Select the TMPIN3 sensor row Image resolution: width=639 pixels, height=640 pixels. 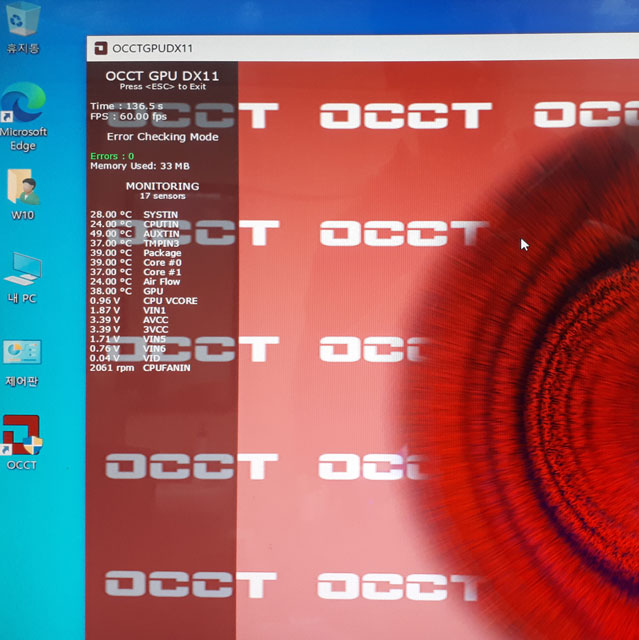tap(135, 243)
